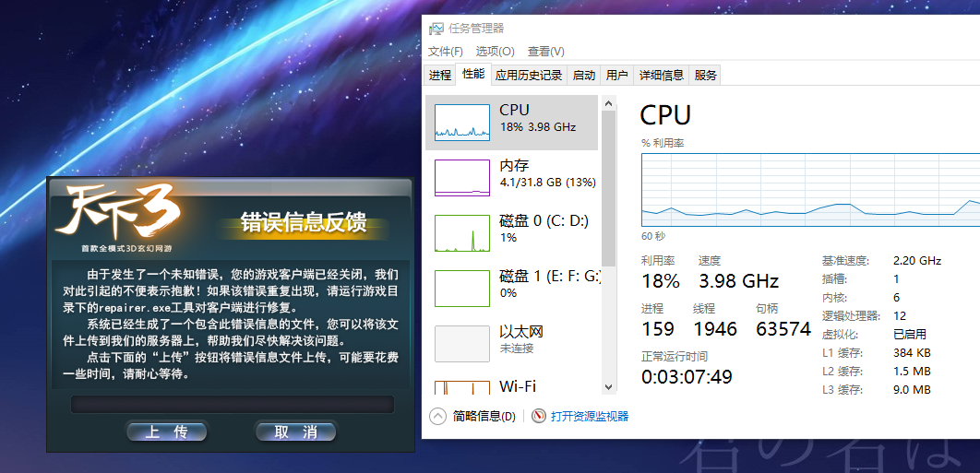This screenshot has height=473, width=980.
Task: Select the 内存 resource in the sidebar
Action: pyautogui.click(x=511, y=177)
